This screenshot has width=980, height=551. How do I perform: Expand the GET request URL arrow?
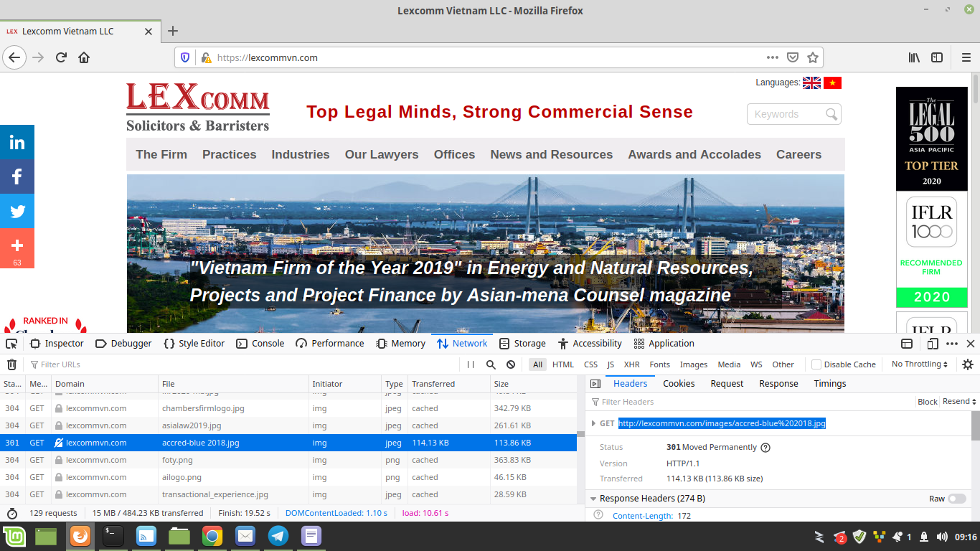593,423
